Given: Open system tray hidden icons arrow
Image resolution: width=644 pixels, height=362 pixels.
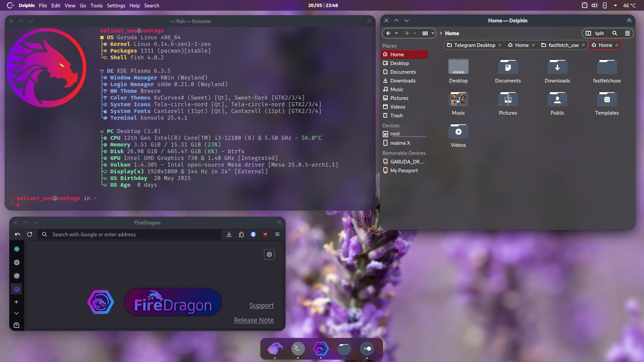Looking at the screenshot, I should coord(615,5).
